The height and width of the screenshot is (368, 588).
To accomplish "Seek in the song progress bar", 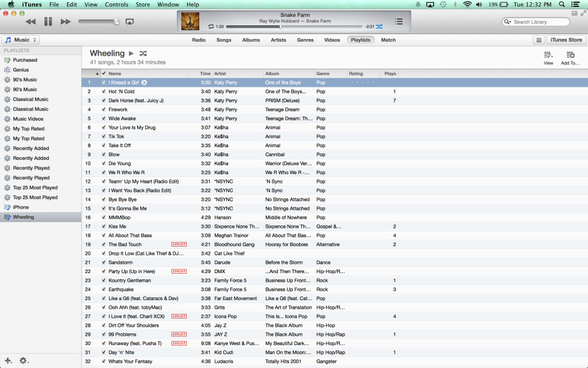I will (294, 26).
